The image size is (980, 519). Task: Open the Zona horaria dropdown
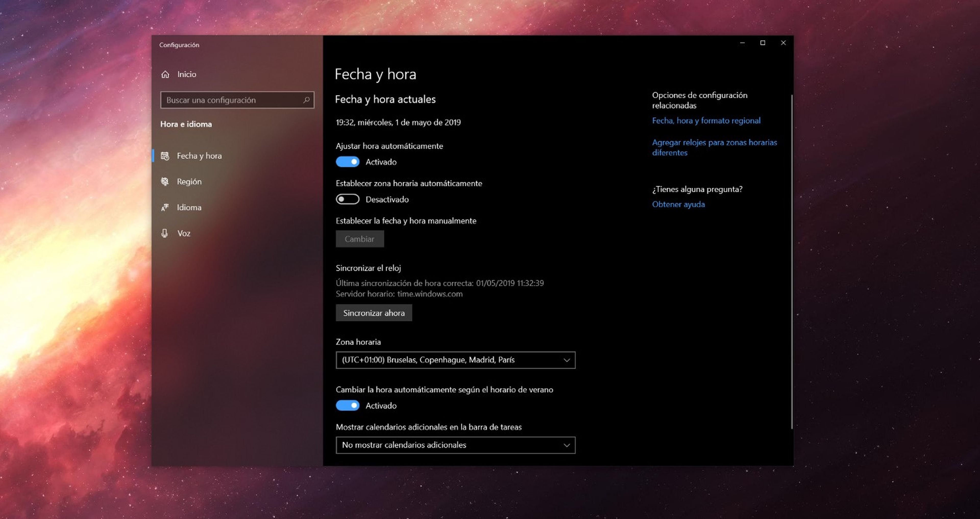(x=455, y=360)
